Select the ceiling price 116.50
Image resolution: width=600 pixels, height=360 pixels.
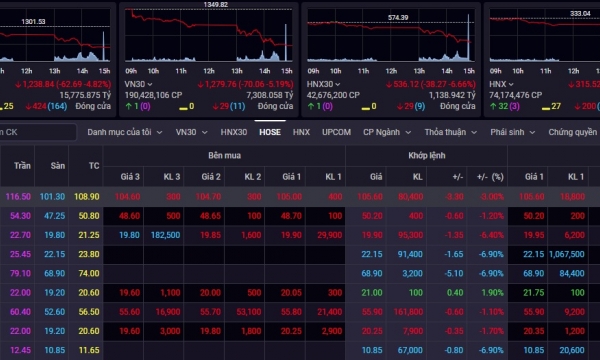point(18,197)
